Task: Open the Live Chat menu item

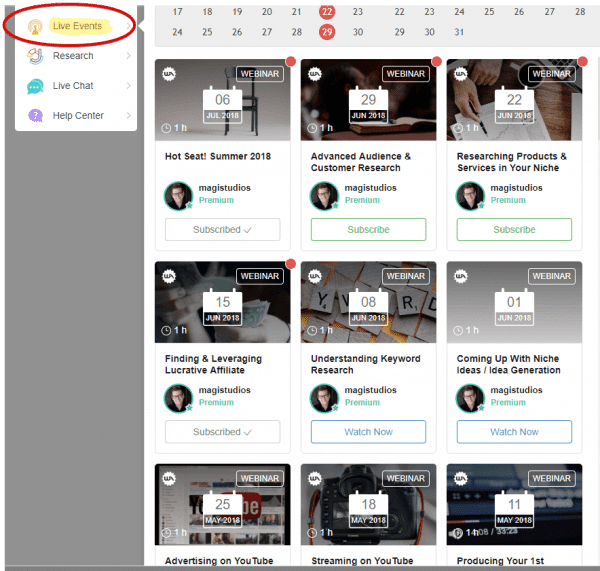Action: (76, 86)
